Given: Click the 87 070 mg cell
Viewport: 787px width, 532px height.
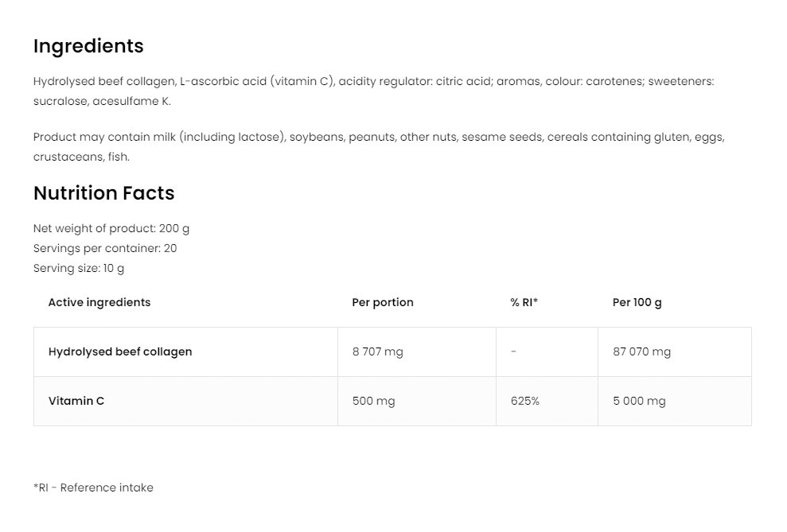Looking at the screenshot, I should coord(641,351).
